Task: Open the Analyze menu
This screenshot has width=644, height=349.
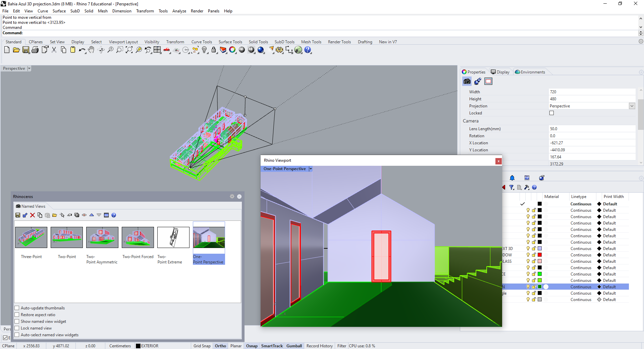Action: [179, 11]
